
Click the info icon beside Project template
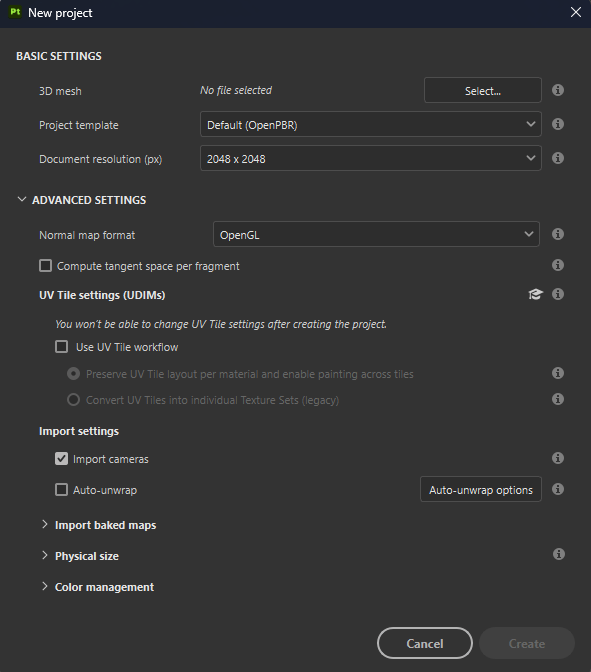tap(558, 124)
